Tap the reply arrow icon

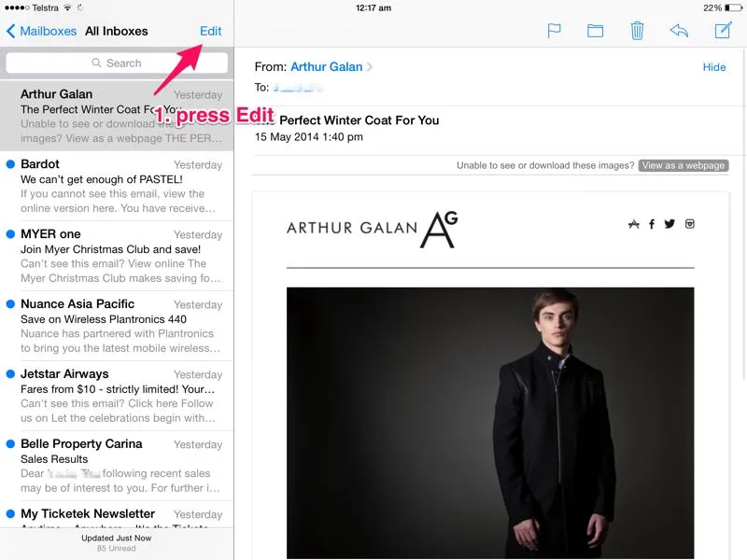(x=679, y=31)
